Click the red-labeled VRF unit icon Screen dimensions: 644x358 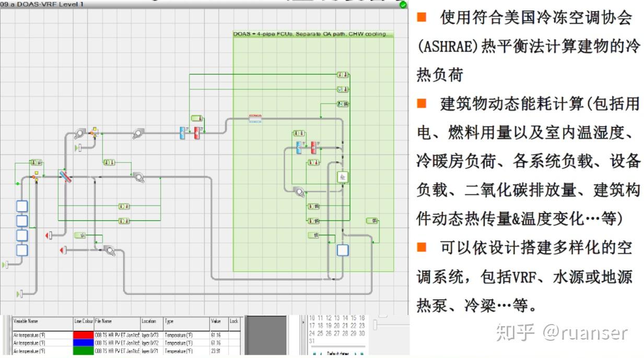coord(255,117)
